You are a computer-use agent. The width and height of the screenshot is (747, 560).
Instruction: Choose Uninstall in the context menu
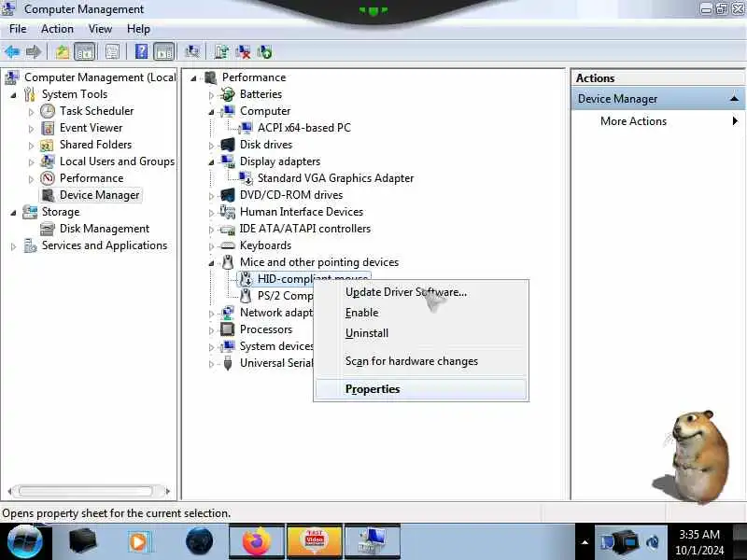[x=421, y=333]
